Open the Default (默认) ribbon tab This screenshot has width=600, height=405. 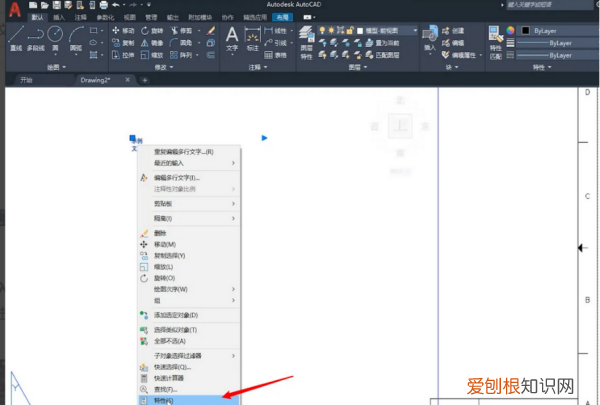pos(37,17)
